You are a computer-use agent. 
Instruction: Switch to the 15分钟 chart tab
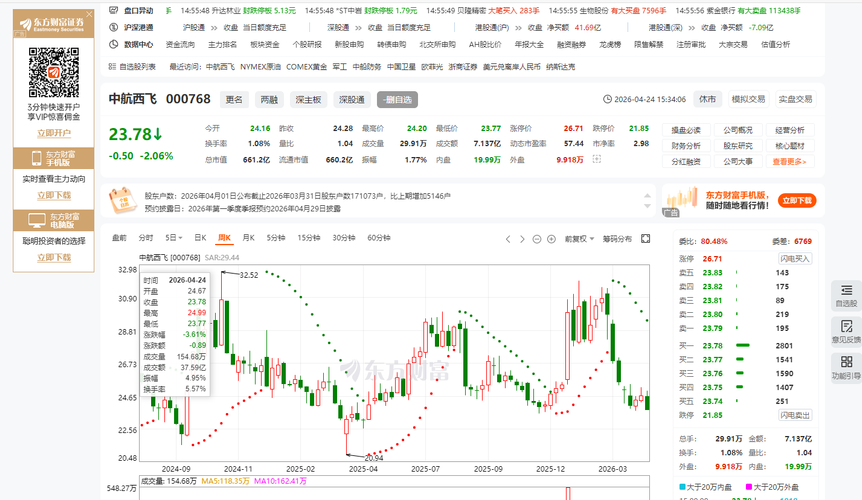point(309,238)
